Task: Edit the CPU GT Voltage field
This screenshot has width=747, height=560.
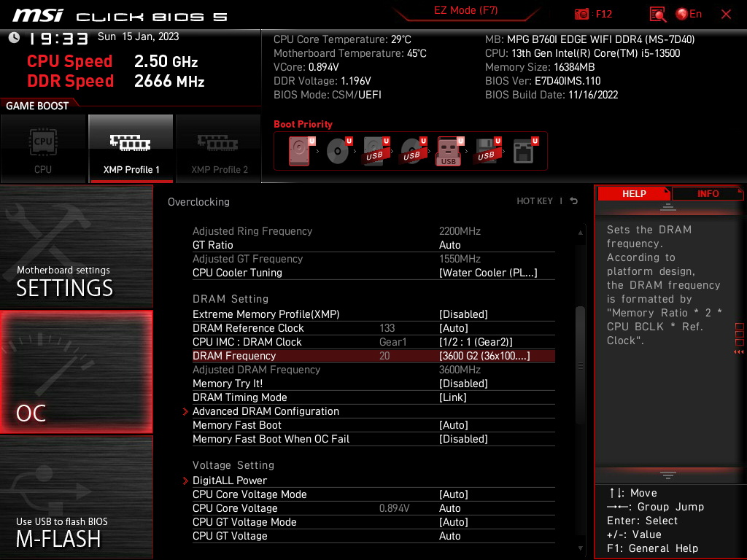Action: coord(373,536)
